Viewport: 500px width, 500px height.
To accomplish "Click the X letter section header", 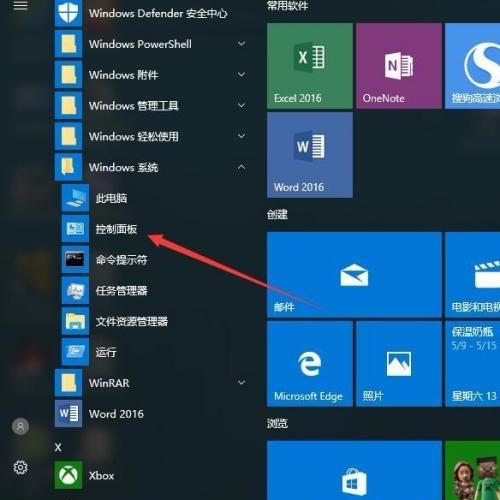I will (58, 447).
